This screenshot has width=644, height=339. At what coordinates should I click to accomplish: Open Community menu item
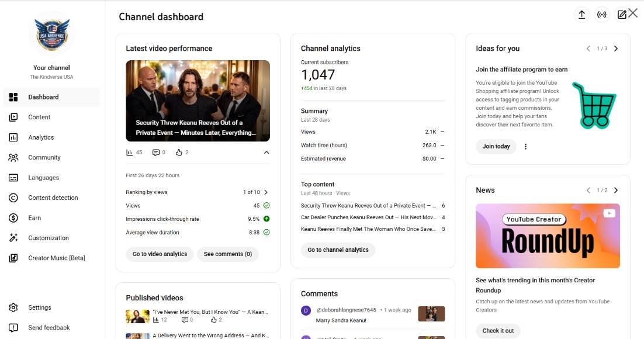[52, 157]
